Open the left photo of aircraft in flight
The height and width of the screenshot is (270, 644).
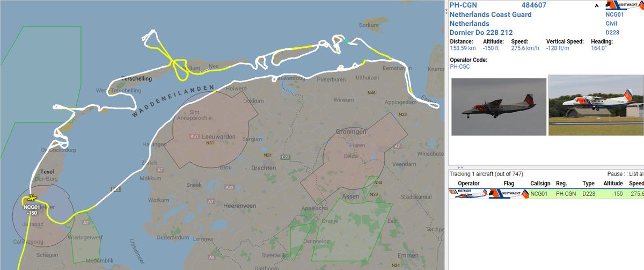click(x=499, y=107)
